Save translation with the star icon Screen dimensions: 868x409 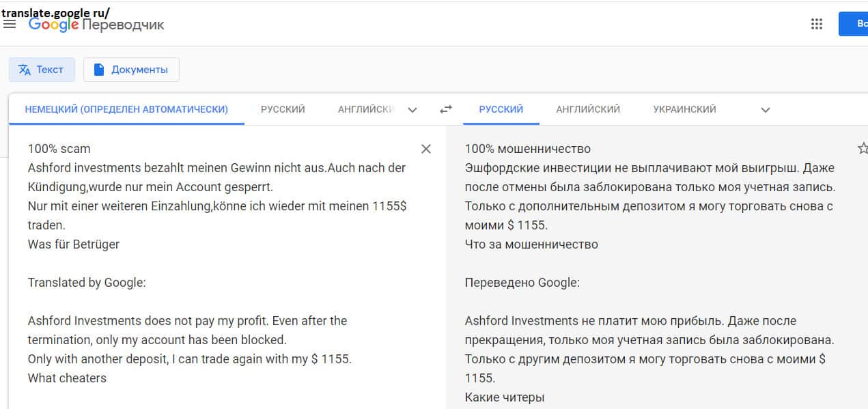coord(862,149)
